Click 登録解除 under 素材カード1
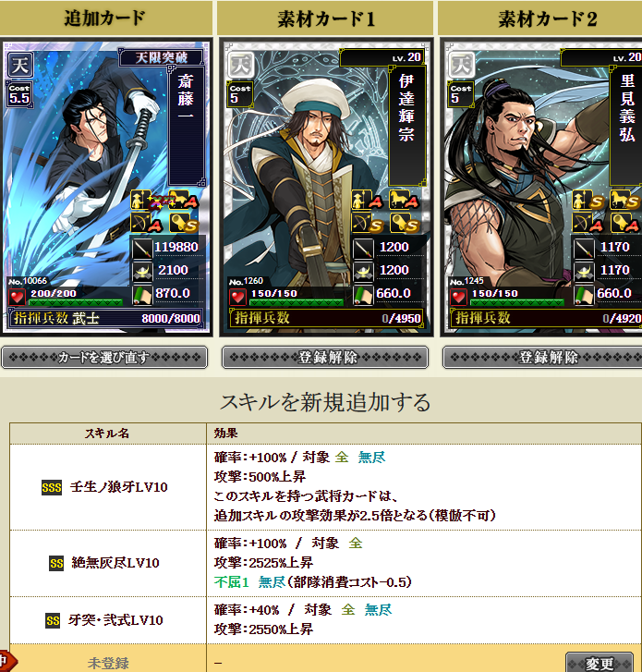 pos(325,357)
